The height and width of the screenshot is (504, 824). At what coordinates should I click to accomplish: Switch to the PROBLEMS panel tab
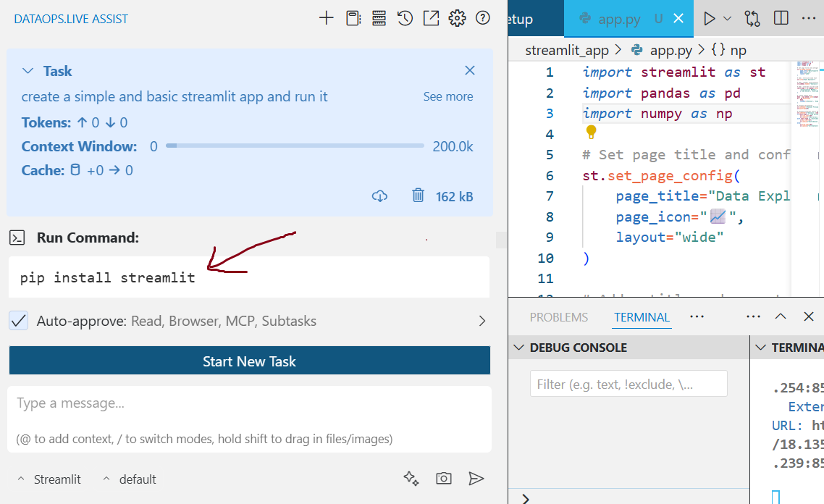[558, 317]
